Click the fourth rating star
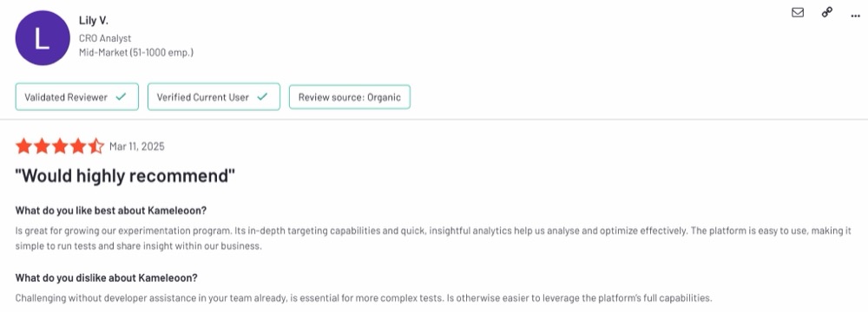 click(78, 146)
